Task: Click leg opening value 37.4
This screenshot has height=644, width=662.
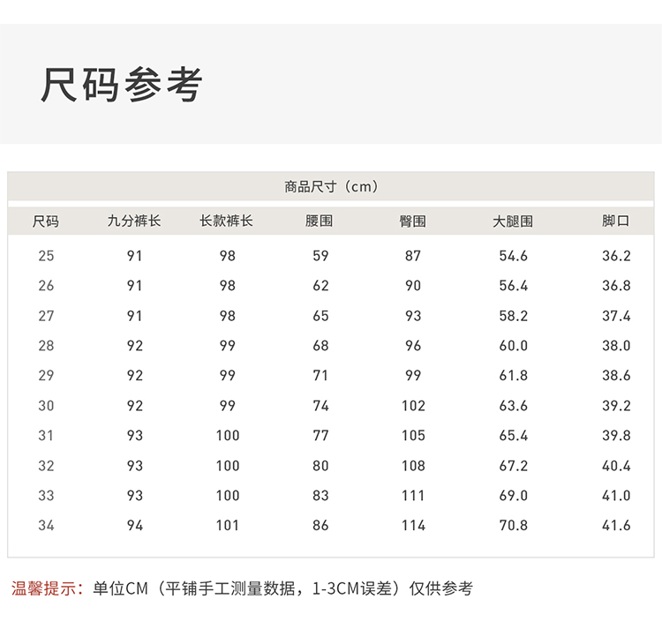Action: (616, 316)
